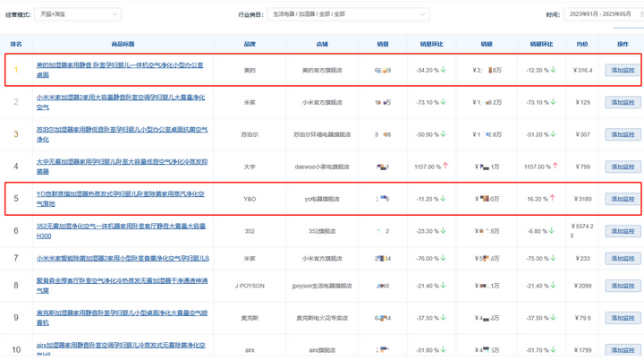Click 添加监控 for the 美的 row
Image resolution: width=644 pixels, height=360 pixels.
point(623,70)
